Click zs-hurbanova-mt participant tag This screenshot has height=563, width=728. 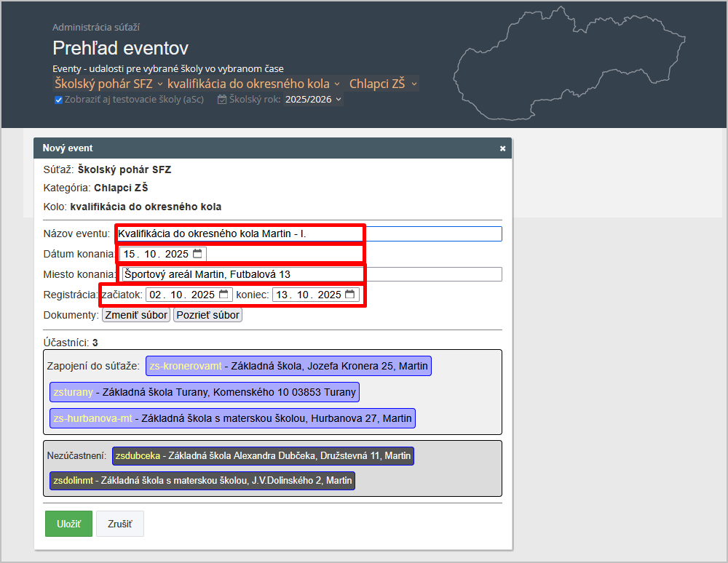[232, 418]
